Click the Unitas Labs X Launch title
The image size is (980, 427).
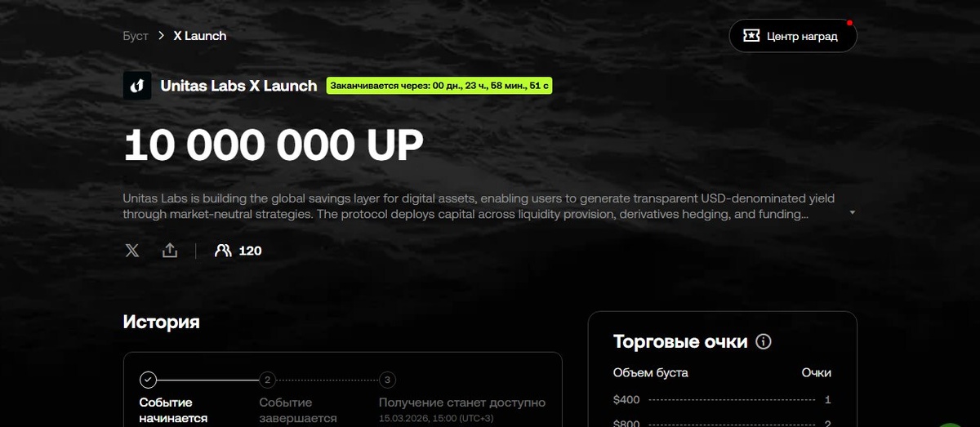click(x=238, y=86)
